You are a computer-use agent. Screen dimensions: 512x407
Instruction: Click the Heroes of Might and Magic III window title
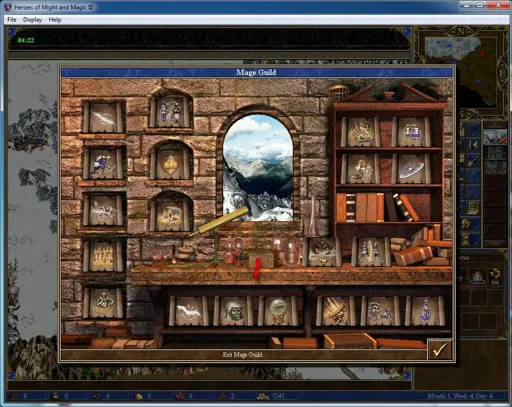[x=54, y=7]
